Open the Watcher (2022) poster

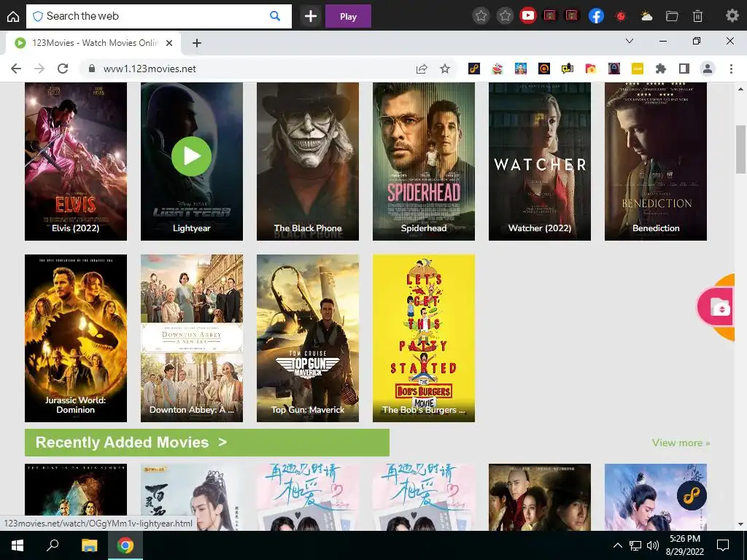pos(540,161)
